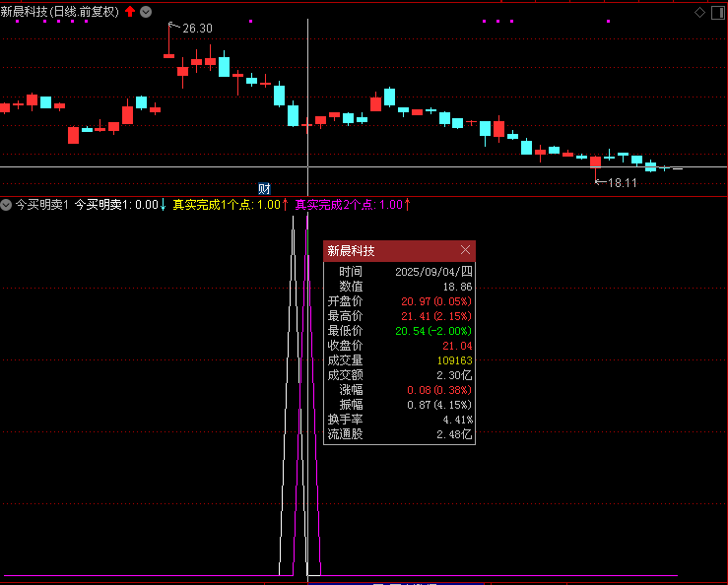Click the 18.11 low price label
Image resolution: width=728 pixels, height=585 pixels.
(623, 183)
